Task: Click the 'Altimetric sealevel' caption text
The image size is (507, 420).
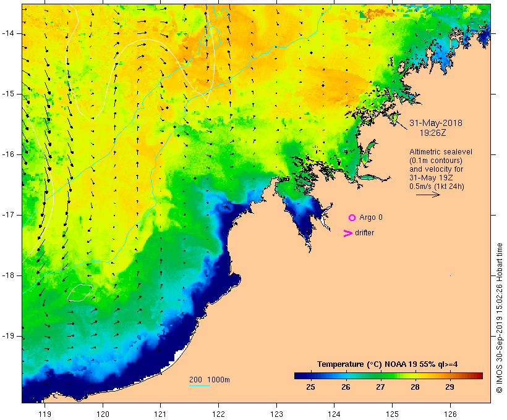Action: (x=441, y=152)
